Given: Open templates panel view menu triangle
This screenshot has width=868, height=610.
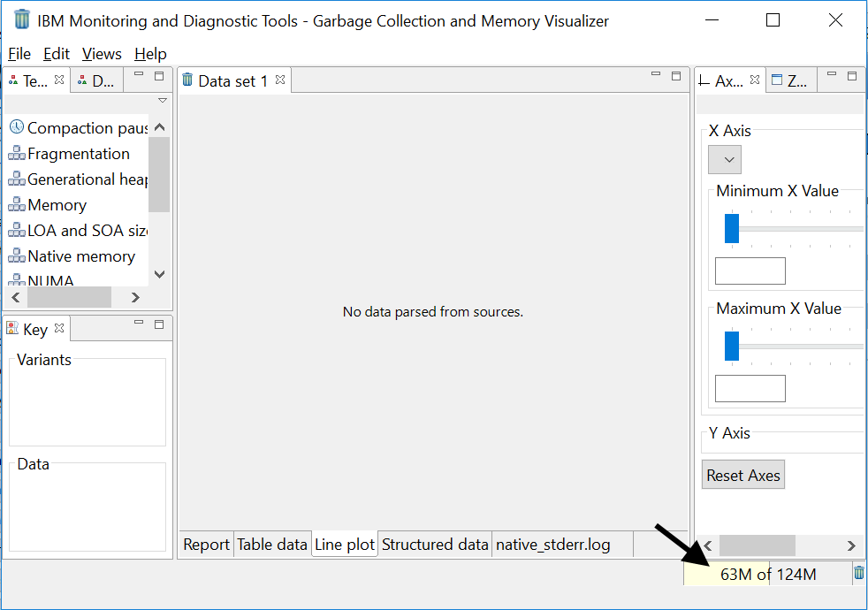Looking at the screenshot, I should [x=162, y=101].
